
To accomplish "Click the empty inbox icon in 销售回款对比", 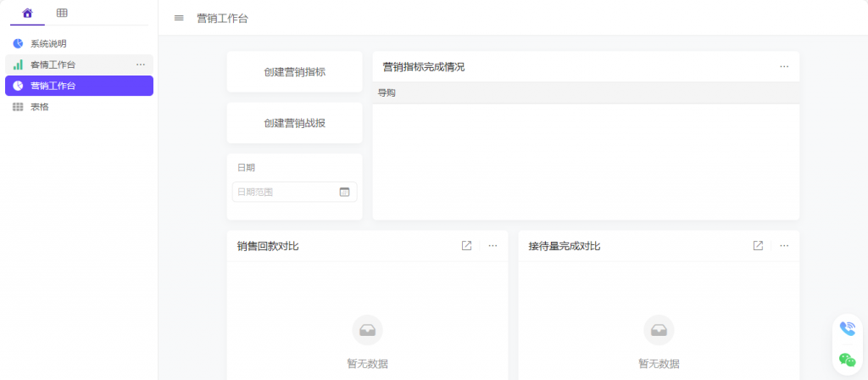I will (x=368, y=330).
